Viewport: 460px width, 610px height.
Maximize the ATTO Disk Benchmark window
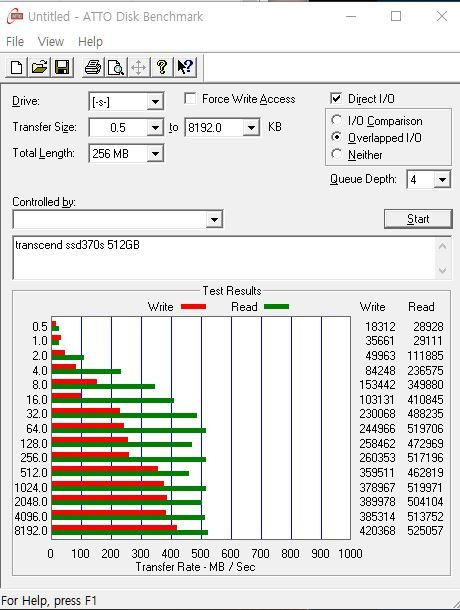(x=396, y=16)
